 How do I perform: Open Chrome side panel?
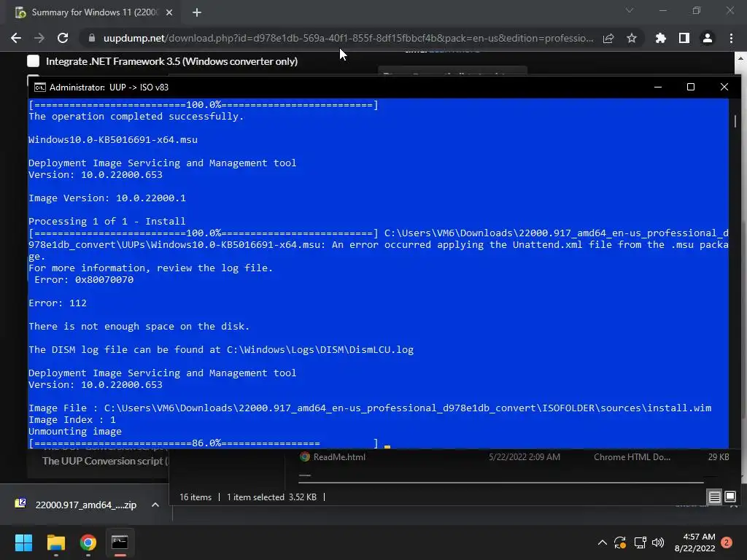[684, 38]
